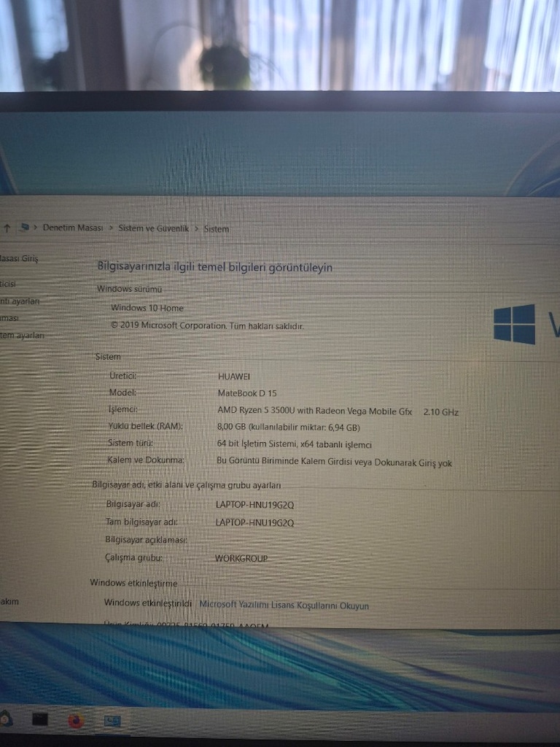The width and height of the screenshot is (560, 747).
Task: Click the Windows logo on the System page
Action: coord(514,324)
